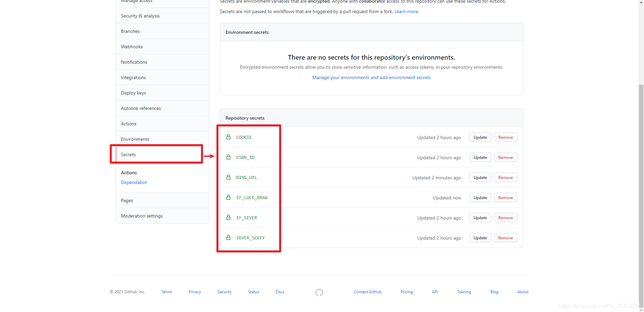Open Security & analysis settings
The width and height of the screenshot is (644, 312).
tap(162, 16)
